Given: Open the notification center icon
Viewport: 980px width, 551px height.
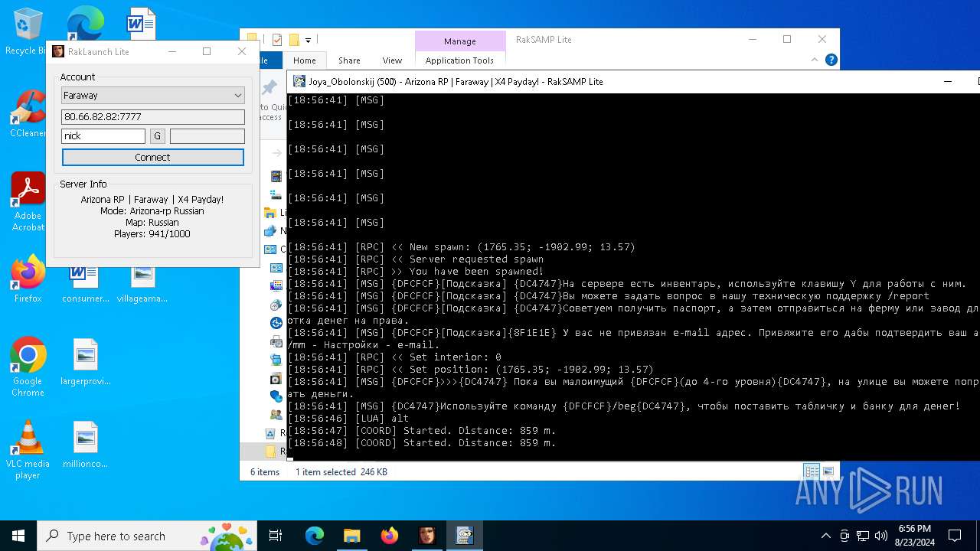Looking at the screenshot, I should click(x=955, y=536).
